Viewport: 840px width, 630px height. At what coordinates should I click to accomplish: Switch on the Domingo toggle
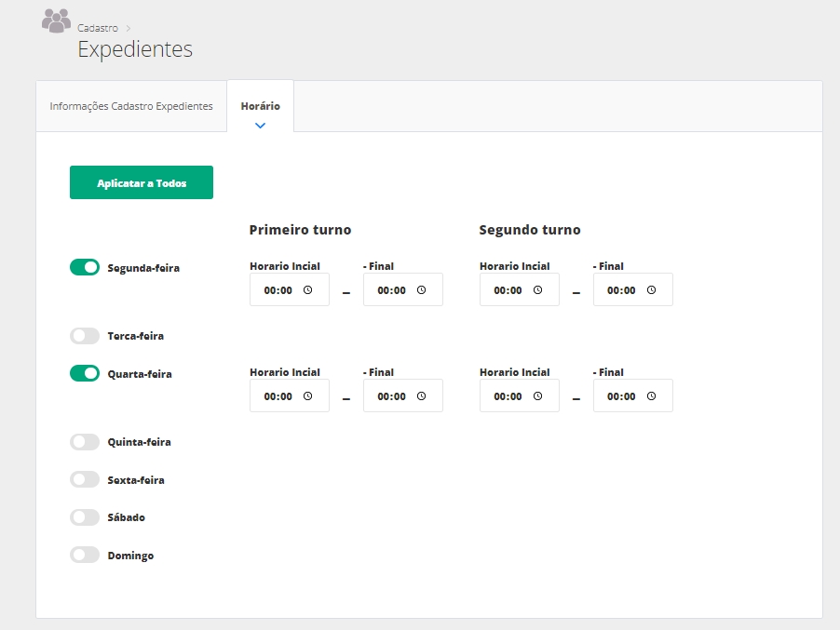(x=85, y=555)
